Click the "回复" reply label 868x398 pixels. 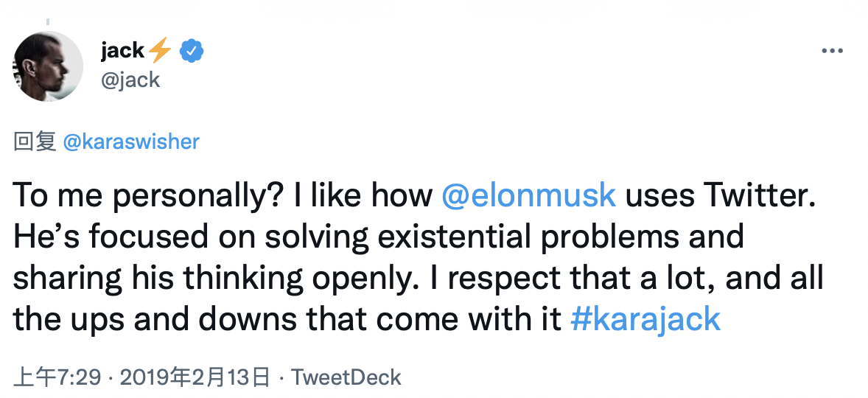click(x=35, y=142)
